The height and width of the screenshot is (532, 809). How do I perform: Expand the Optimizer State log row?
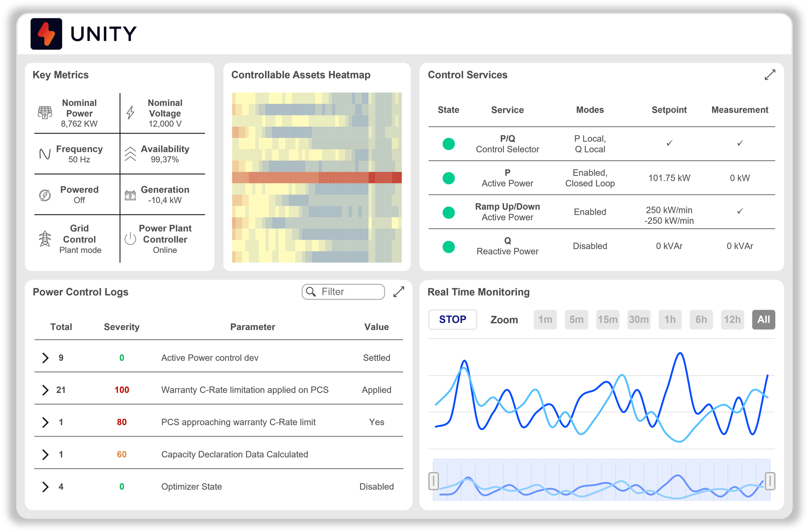[x=45, y=487]
